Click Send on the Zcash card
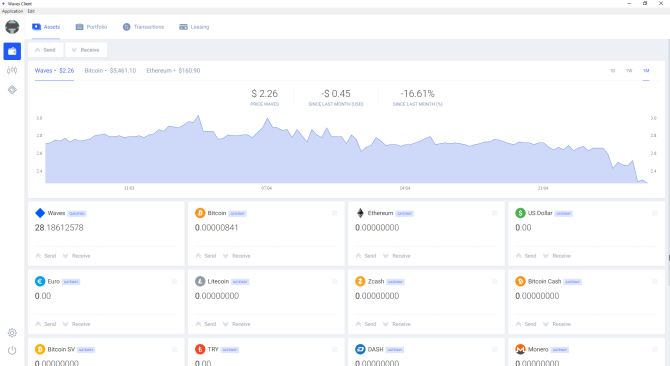This screenshot has width=670, height=366. [366, 324]
